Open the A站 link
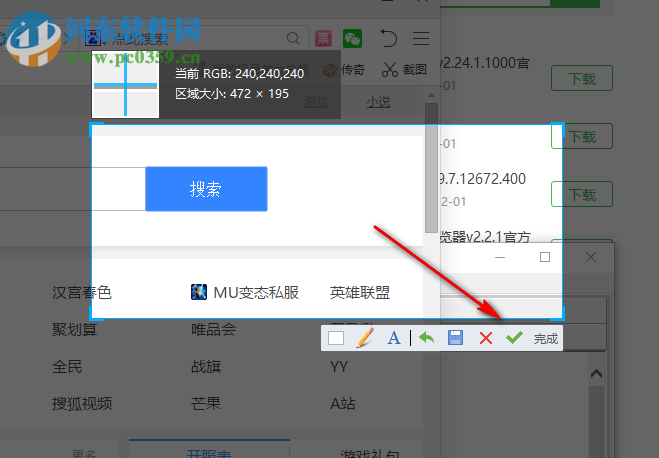659x458 pixels. point(343,403)
